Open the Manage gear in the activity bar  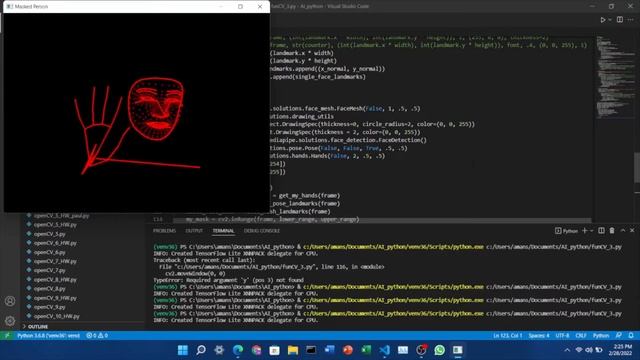(10, 321)
